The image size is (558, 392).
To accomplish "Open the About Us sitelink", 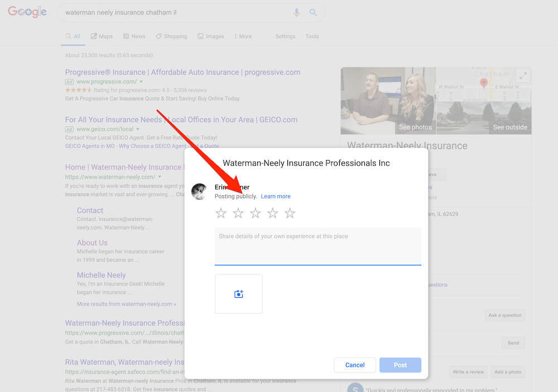I will click(92, 243).
